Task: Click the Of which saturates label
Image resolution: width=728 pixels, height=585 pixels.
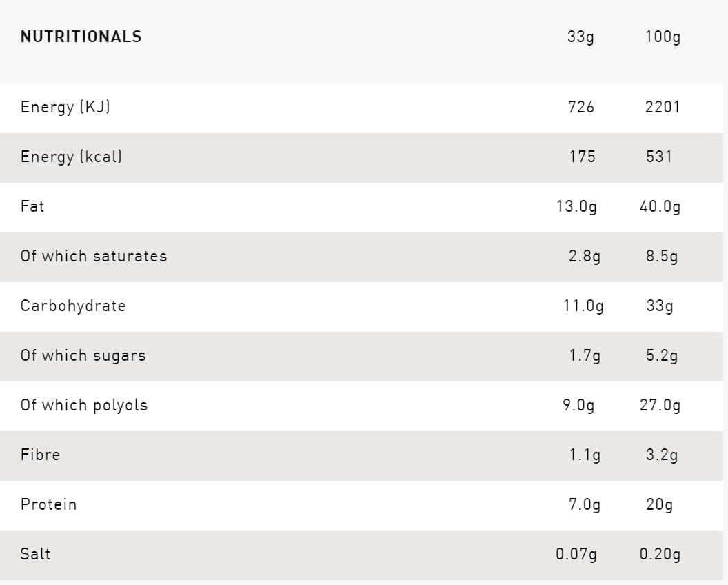Action: (94, 256)
